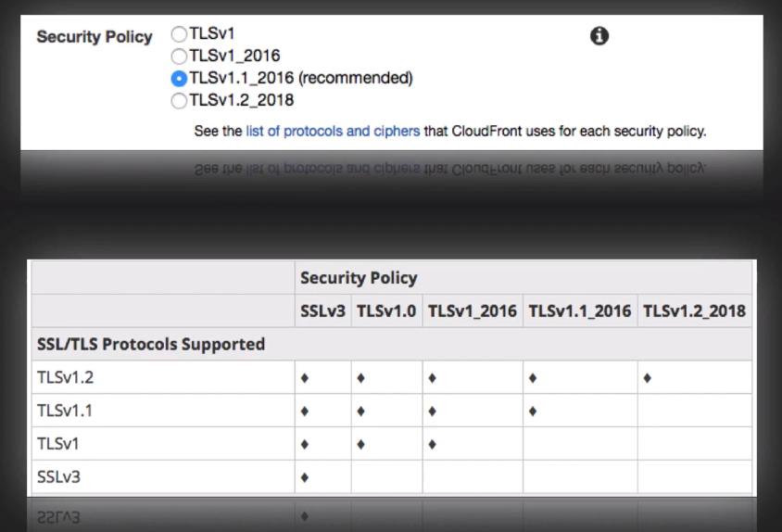Select the TLSv1 radio button
This screenshot has height=532, width=782.
coord(179,33)
